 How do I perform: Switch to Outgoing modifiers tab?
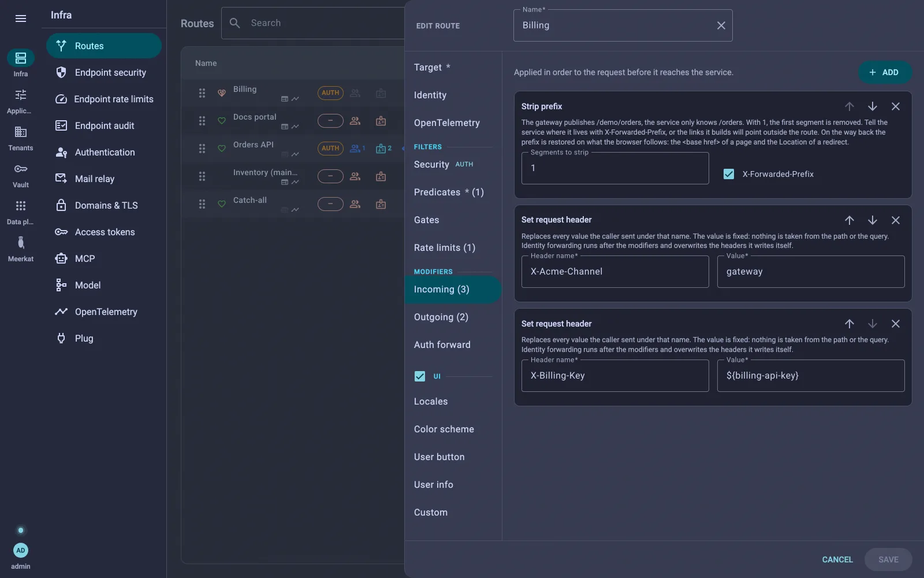coord(453,317)
